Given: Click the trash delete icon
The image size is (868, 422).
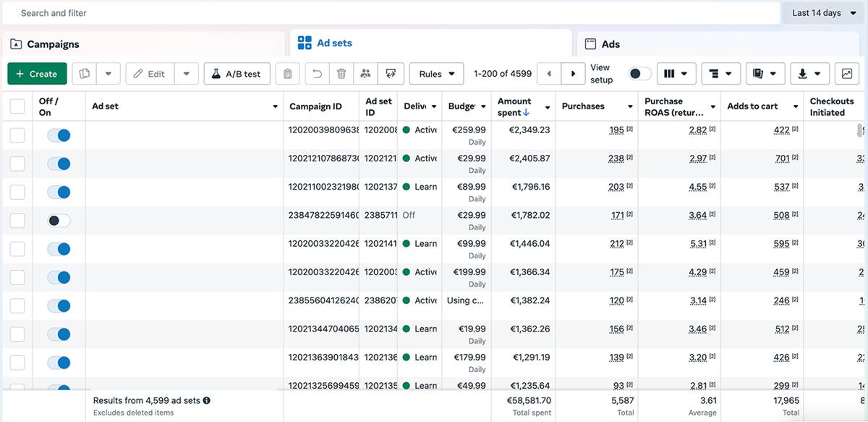Looking at the screenshot, I should click(x=341, y=74).
